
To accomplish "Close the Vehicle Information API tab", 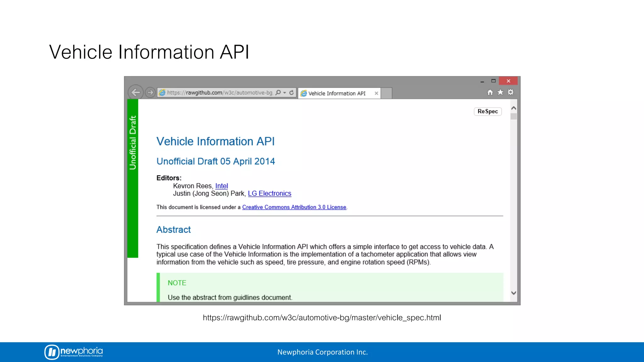I will [376, 93].
